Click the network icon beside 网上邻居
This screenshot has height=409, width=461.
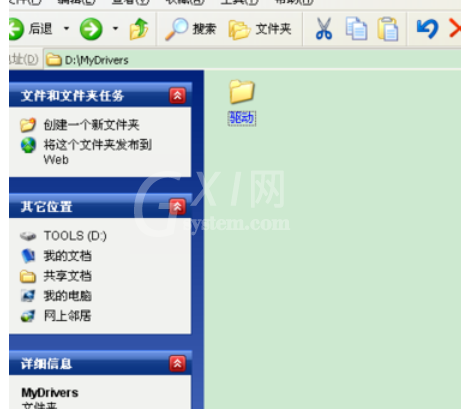(x=28, y=316)
